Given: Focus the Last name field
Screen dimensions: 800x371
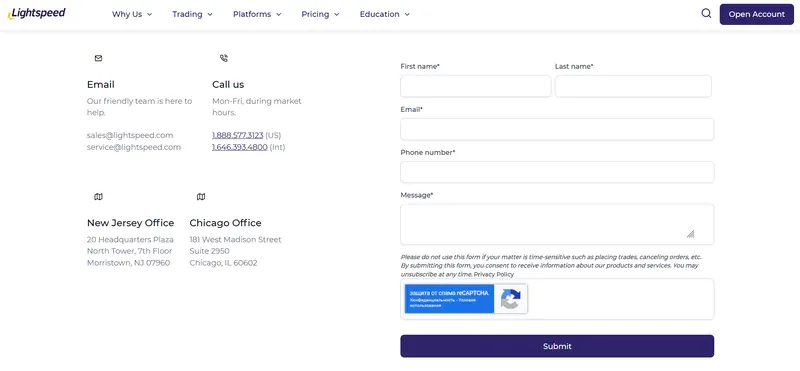Looking at the screenshot, I should 633,86.
